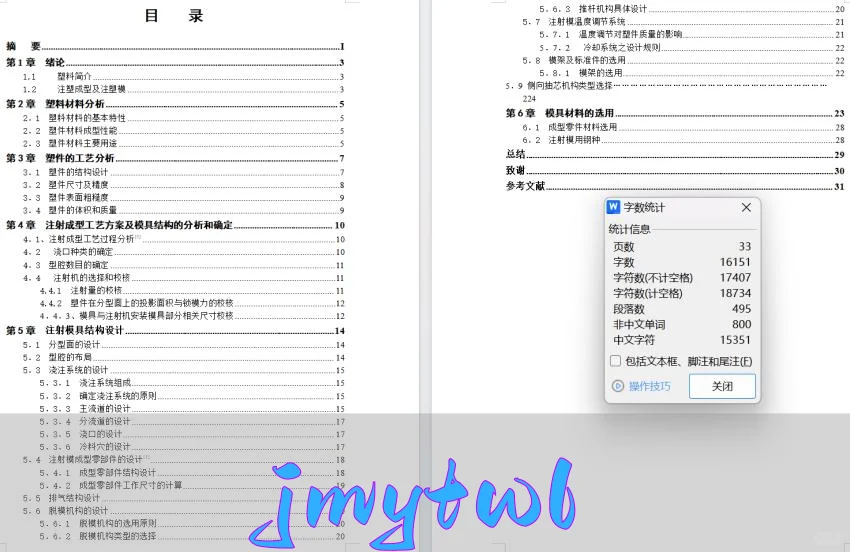The width and height of the screenshot is (850, 552).
Task: Tick the 包括文本框、脚注和尾注 checkbox
Action: click(x=615, y=361)
